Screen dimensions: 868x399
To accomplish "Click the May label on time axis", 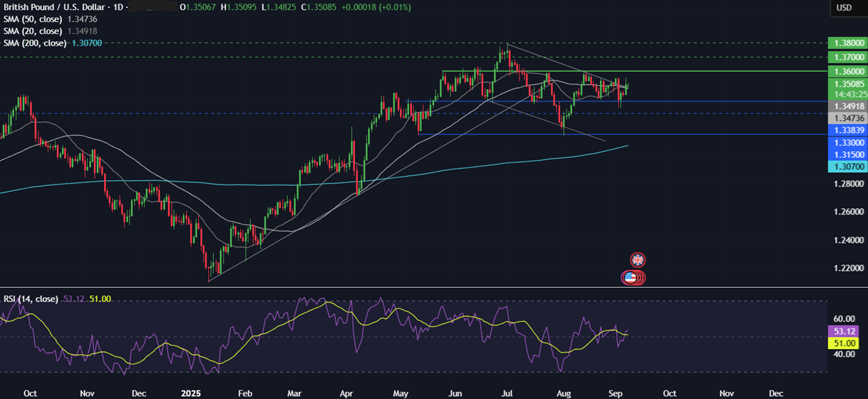I will pyautogui.click(x=401, y=393).
